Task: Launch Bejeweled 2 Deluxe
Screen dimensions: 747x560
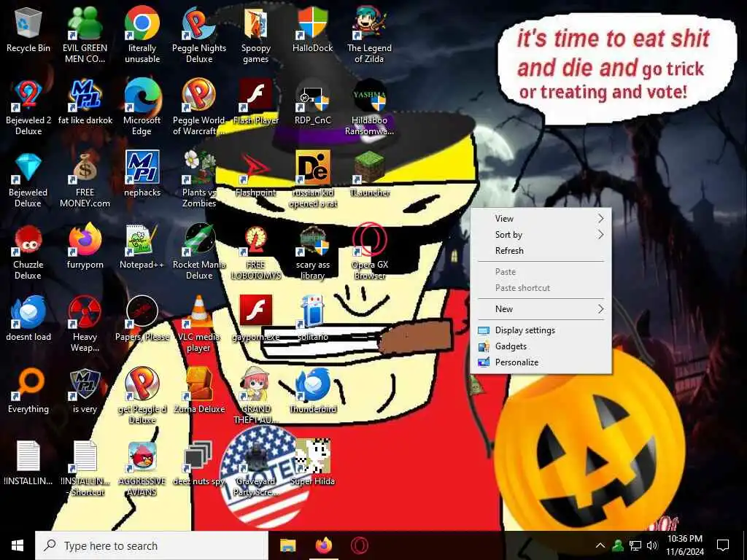Action: [x=28, y=106]
